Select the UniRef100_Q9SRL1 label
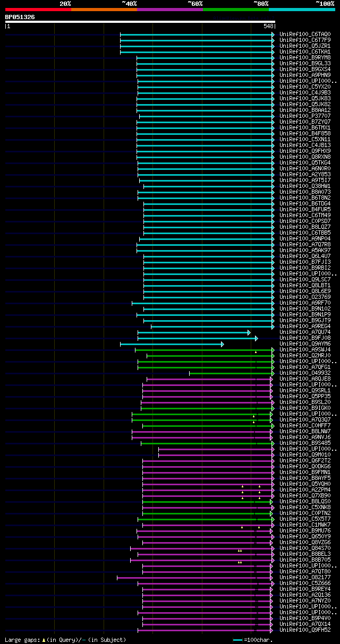This screenshot has height=644, width=340. 305,390
